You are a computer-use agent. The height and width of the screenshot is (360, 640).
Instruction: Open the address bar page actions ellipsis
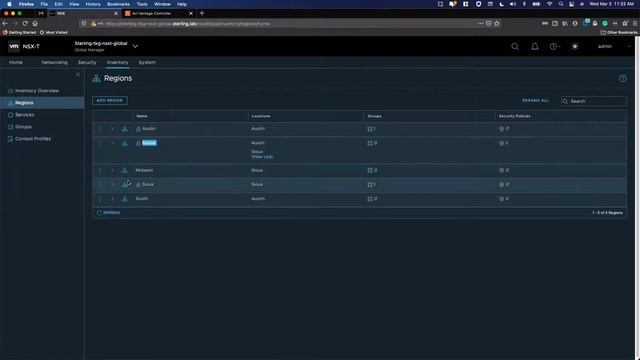[480, 24]
